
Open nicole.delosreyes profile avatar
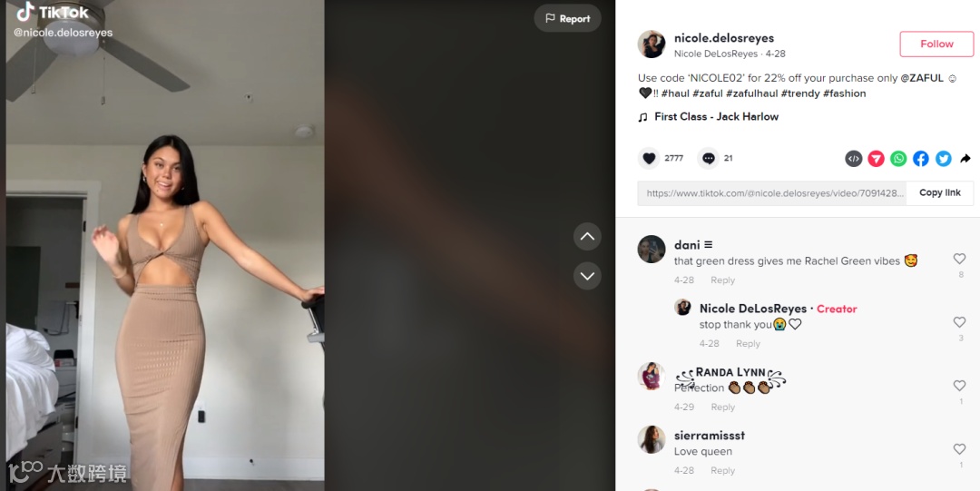[x=652, y=44]
